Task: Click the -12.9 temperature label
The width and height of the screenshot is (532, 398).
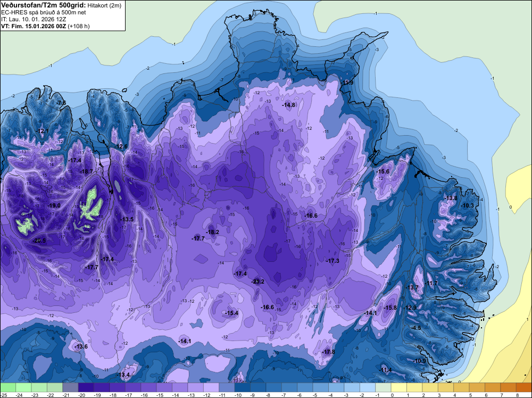Action: (410, 308)
